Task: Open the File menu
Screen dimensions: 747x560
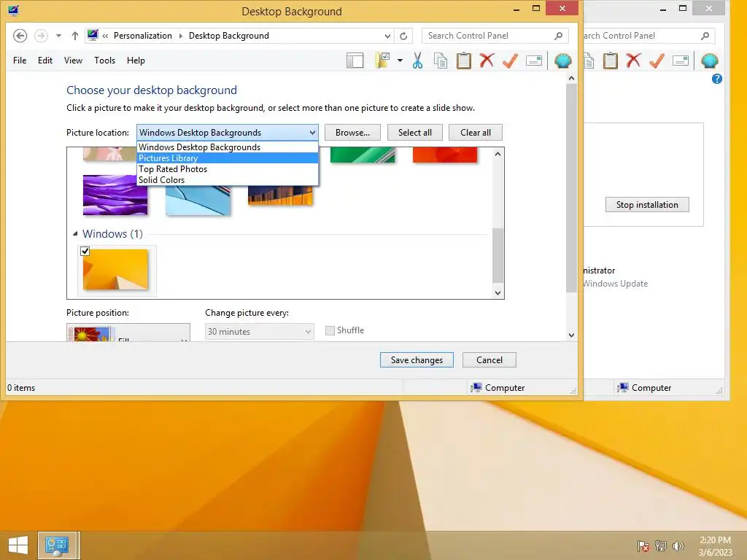Action: pos(20,61)
